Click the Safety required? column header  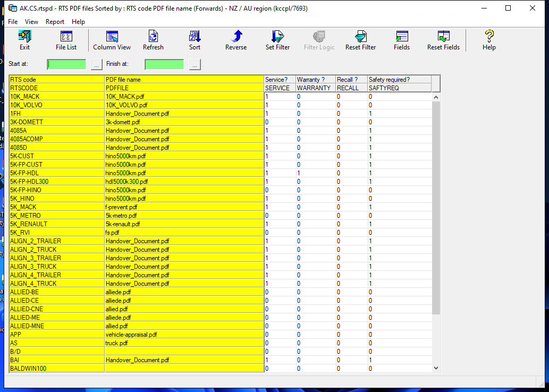pyautogui.click(x=399, y=80)
